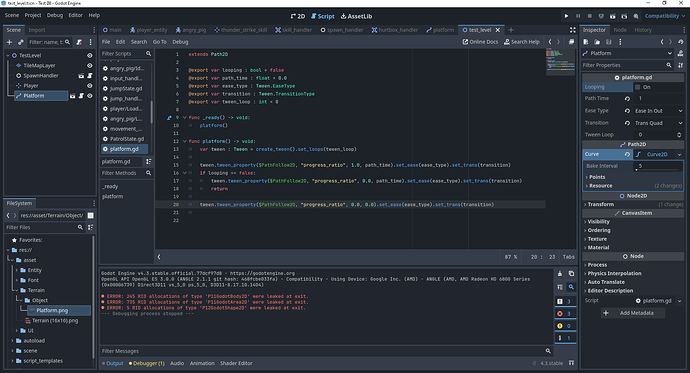
Task: Run the project with the play icon
Action: [x=566, y=16]
